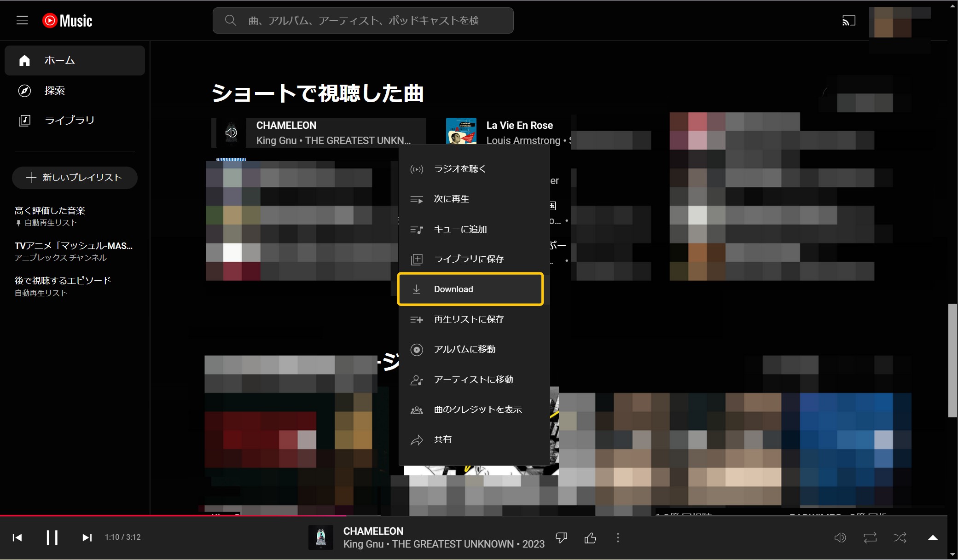Click the CHAMELEON song title in list

(286, 125)
